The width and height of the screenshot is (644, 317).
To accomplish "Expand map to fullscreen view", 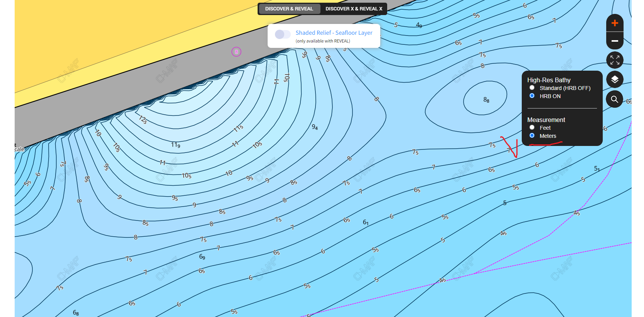I will [615, 60].
